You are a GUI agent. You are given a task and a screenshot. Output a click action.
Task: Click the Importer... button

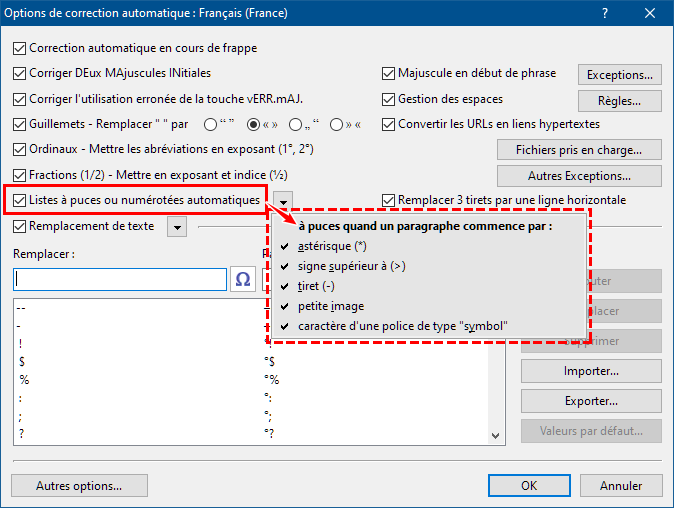(x=591, y=372)
